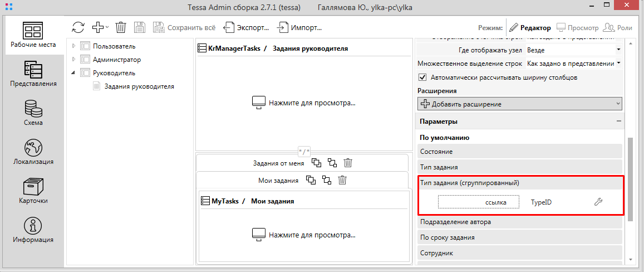Switch mode to Роли

[618, 27]
